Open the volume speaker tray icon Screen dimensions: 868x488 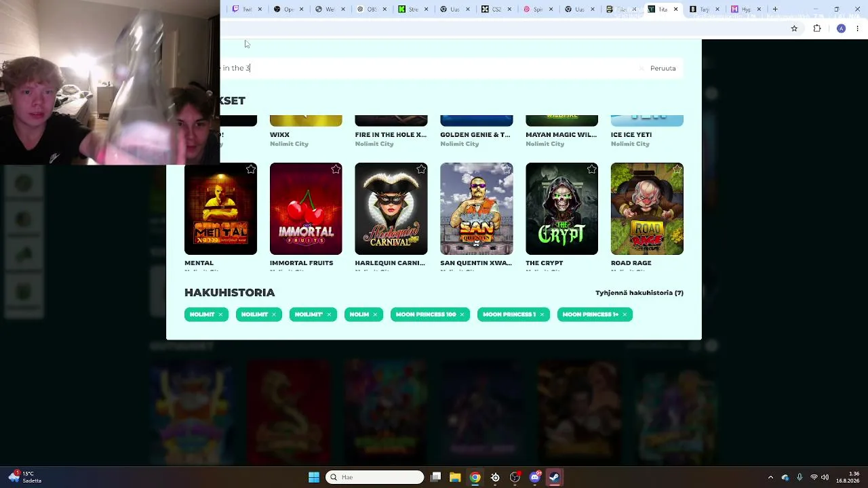[x=827, y=477]
